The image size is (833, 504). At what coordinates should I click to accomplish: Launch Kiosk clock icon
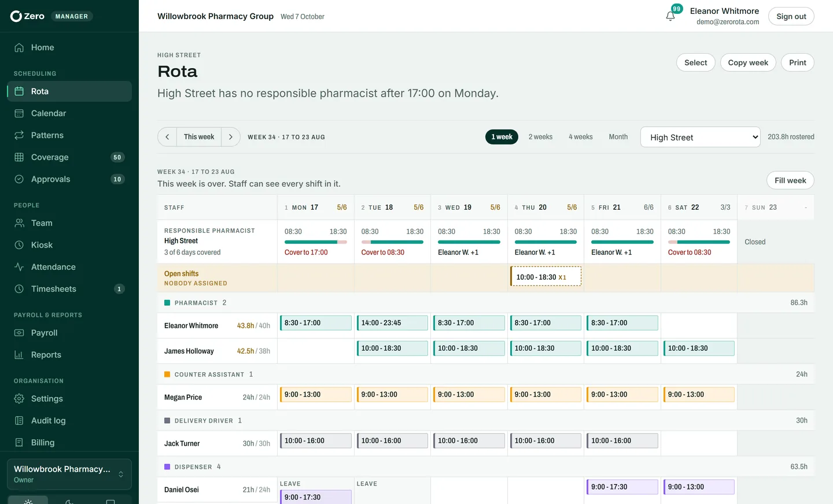coord(19,245)
